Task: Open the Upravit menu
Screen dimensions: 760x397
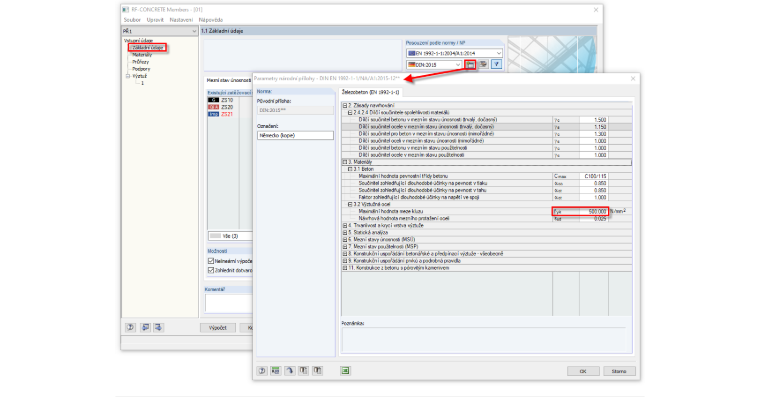Action: point(155,20)
